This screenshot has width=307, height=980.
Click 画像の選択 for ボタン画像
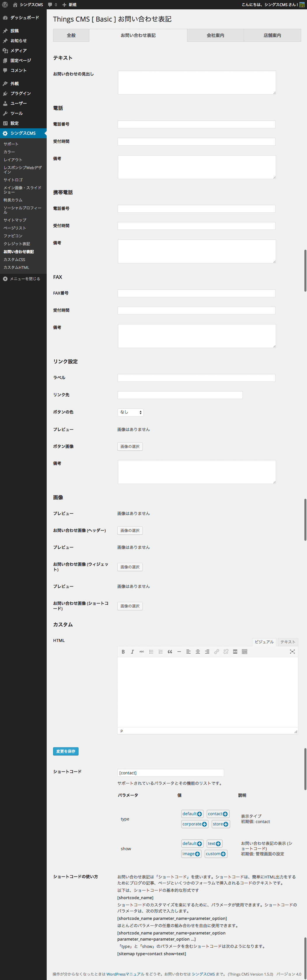coord(130,447)
